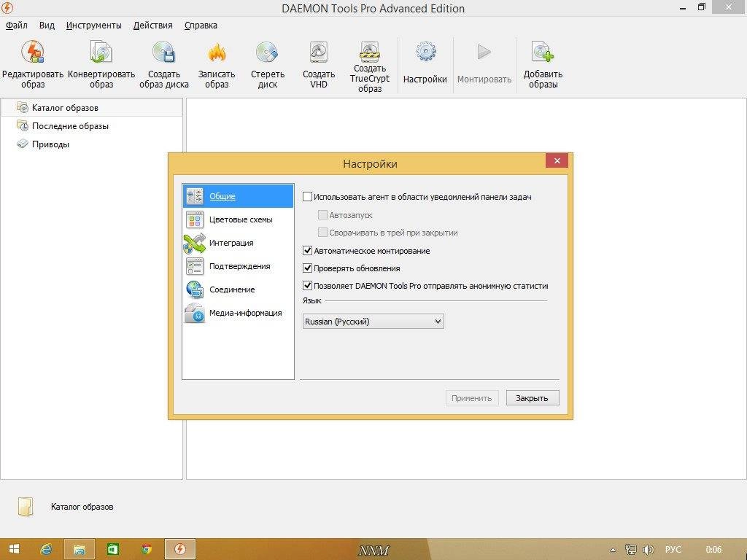Click the Закрыть button
The image size is (747, 560).
pyautogui.click(x=532, y=398)
